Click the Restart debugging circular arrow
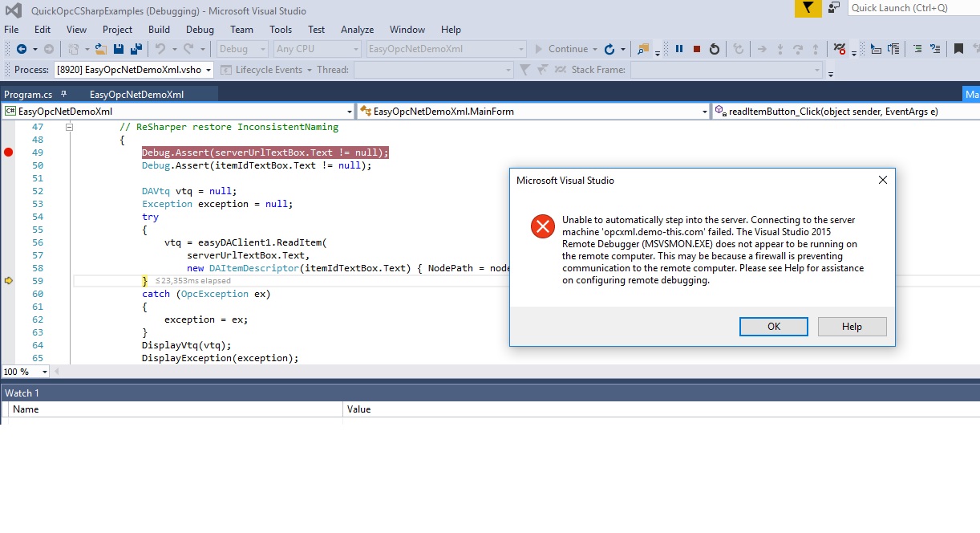980x533 pixels. pyautogui.click(x=715, y=49)
